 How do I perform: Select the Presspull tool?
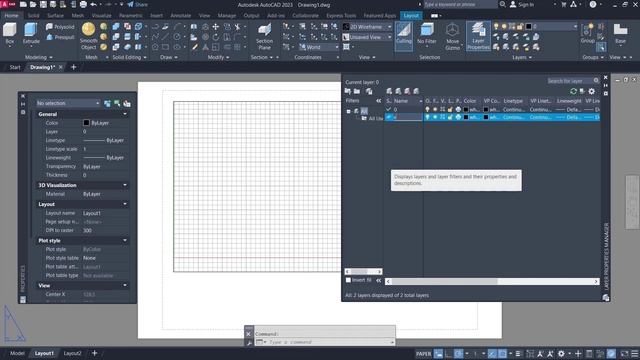(60, 37)
